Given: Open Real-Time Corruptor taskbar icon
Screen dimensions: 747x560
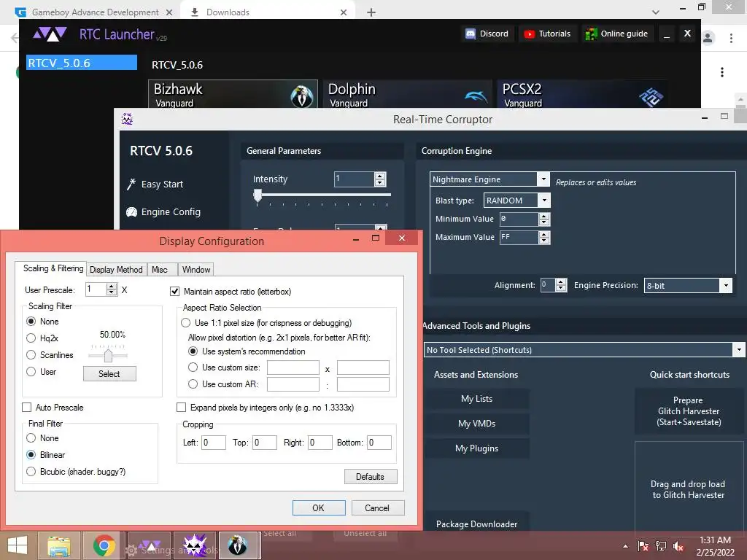Looking at the screenshot, I should pos(195,545).
